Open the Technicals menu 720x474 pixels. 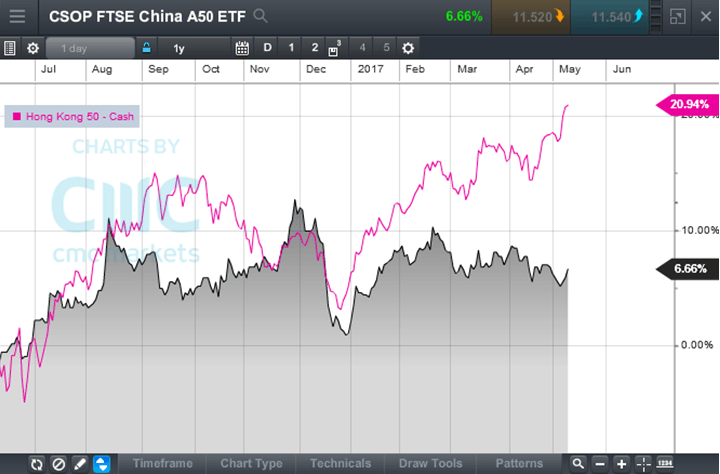pyautogui.click(x=340, y=463)
